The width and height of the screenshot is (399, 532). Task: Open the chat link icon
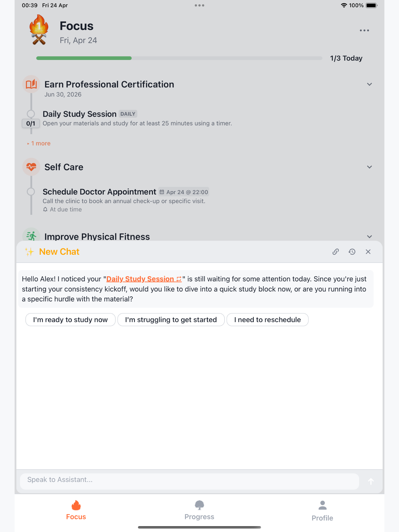click(335, 252)
